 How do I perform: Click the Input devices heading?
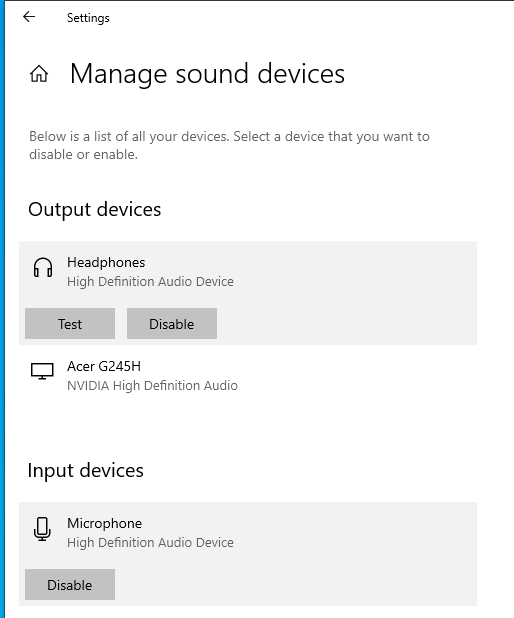click(86, 470)
